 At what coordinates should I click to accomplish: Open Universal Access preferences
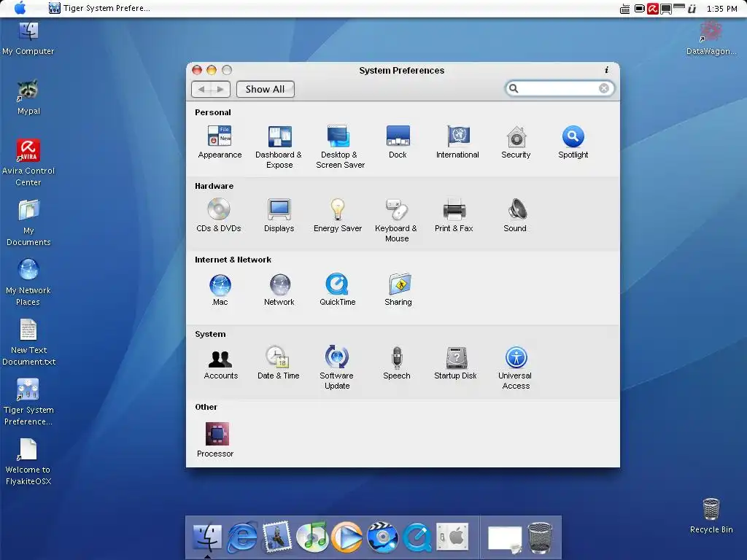[516, 368]
